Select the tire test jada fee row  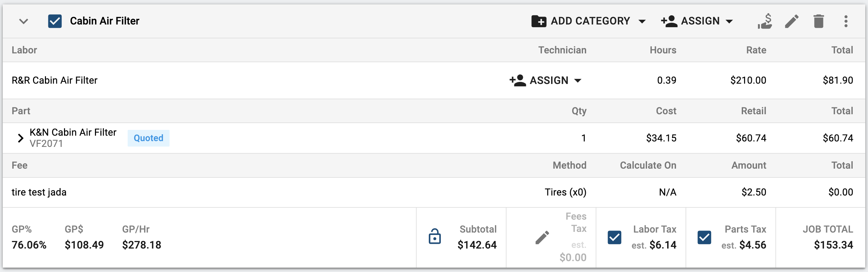pyautogui.click(x=434, y=192)
